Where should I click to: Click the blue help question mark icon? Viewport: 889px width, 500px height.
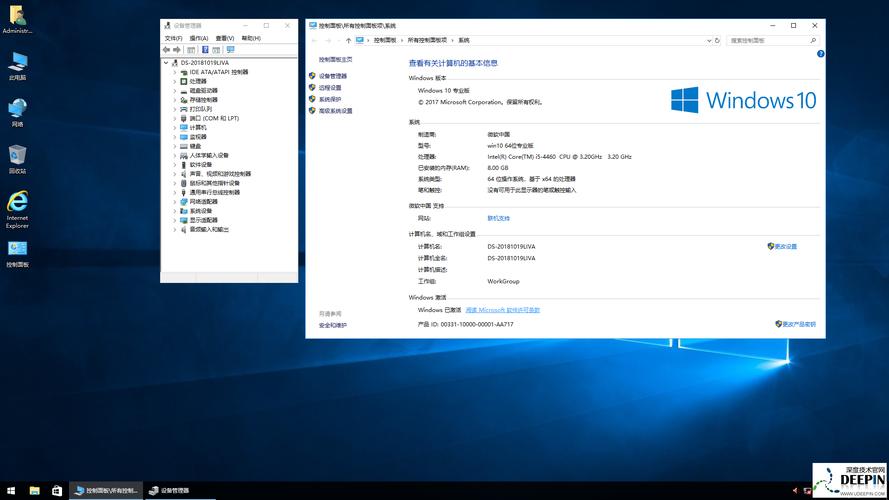[x=820, y=54]
